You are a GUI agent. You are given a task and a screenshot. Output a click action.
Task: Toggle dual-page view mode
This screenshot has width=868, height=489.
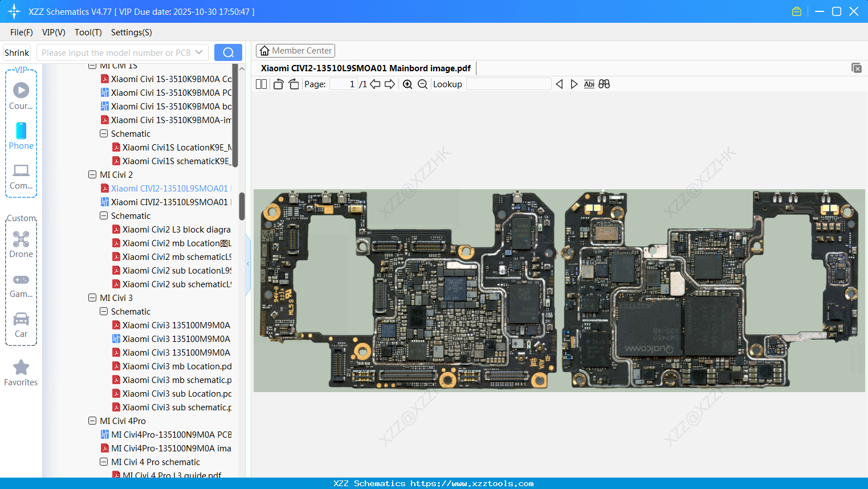pyautogui.click(x=260, y=83)
